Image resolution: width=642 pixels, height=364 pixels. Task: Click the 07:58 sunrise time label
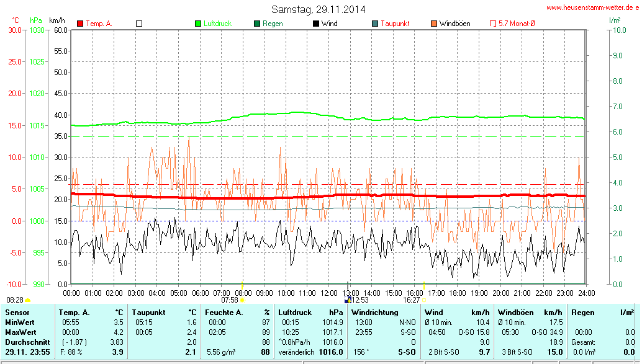230,300
